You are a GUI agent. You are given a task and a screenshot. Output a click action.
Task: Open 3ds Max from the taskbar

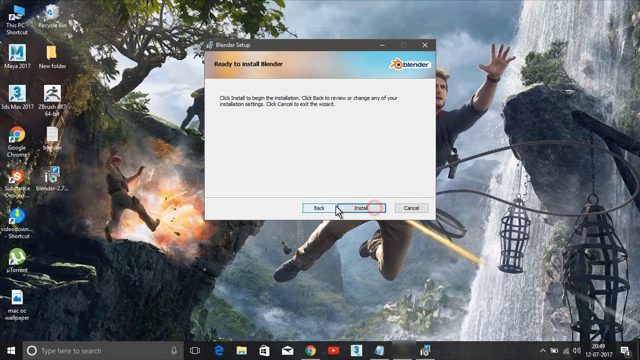pos(356,351)
